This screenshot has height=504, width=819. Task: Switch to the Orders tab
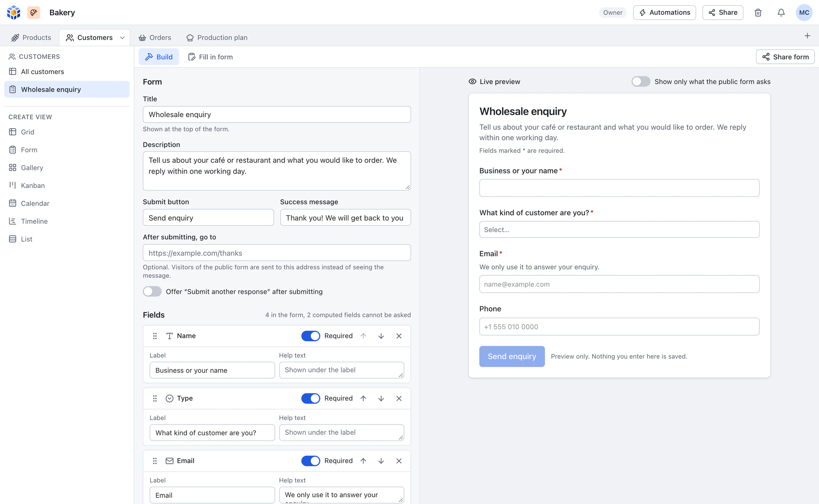155,38
